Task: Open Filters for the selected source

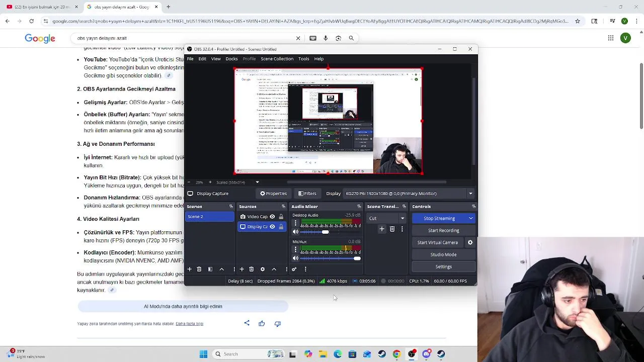Action: pos(307,194)
